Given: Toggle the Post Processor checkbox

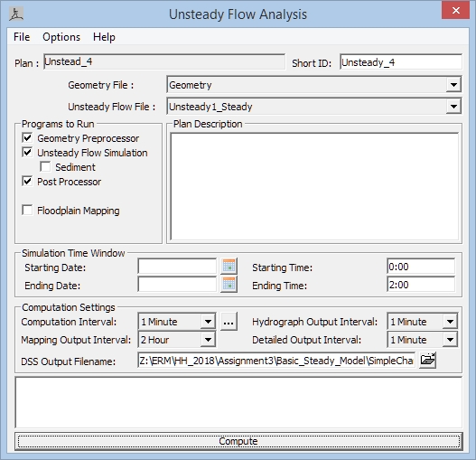Looking at the screenshot, I should (x=27, y=182).
